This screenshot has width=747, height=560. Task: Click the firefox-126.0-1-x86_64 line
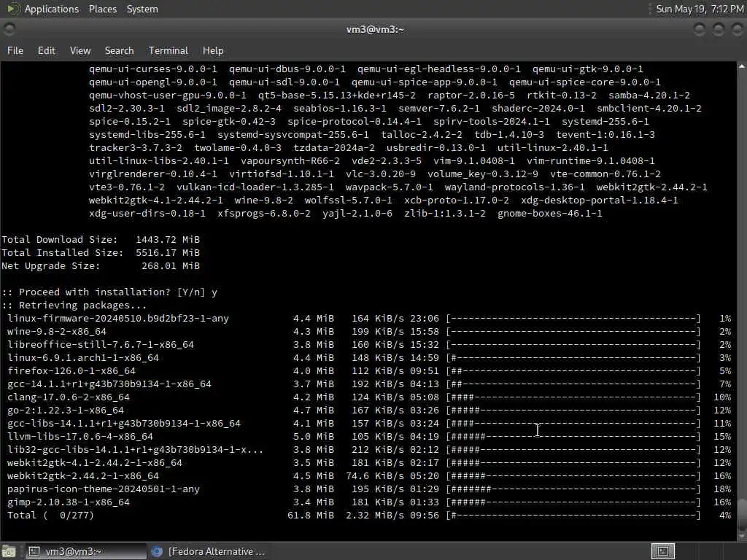[x=368, y=371]
